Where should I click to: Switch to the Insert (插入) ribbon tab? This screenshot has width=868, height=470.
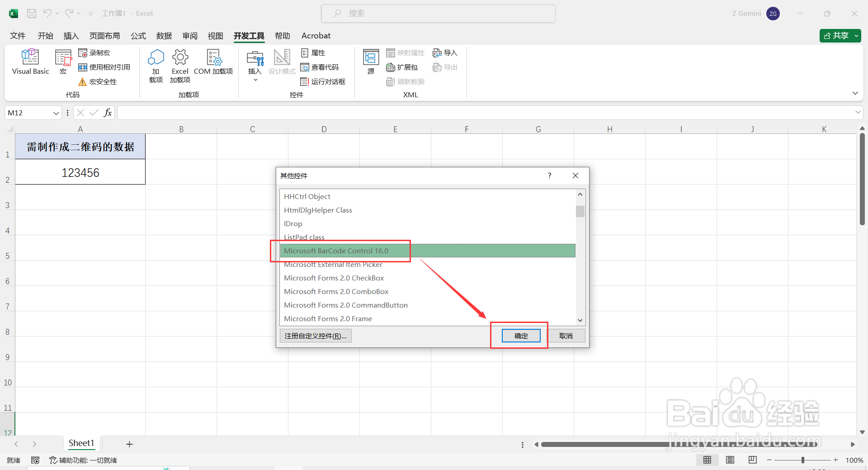[x=71, y=36]
